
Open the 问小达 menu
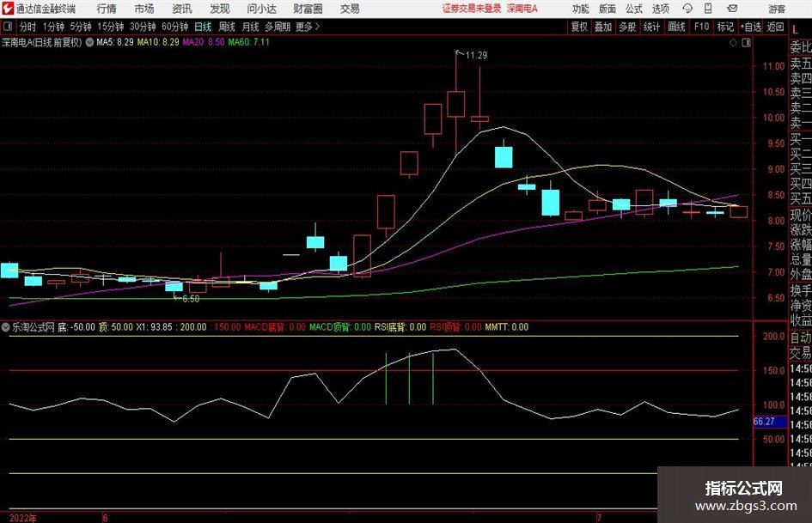pos(261,9)
